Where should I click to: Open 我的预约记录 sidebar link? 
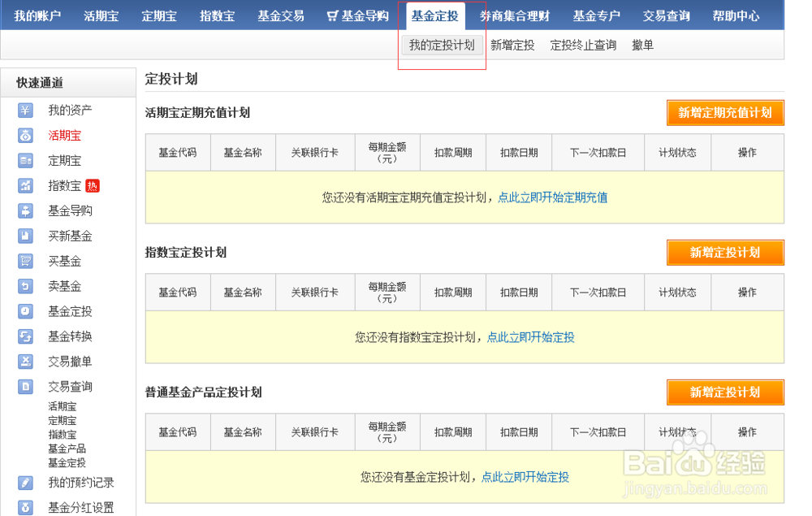click(80, 483)
